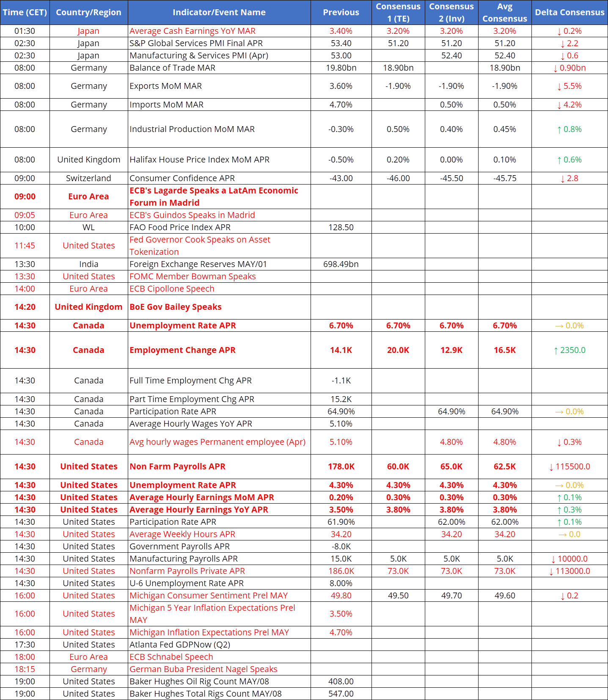Select Average Weekly Hours APR cell
The height and width of the screenshot is (700, 608).
coord(219,534)
